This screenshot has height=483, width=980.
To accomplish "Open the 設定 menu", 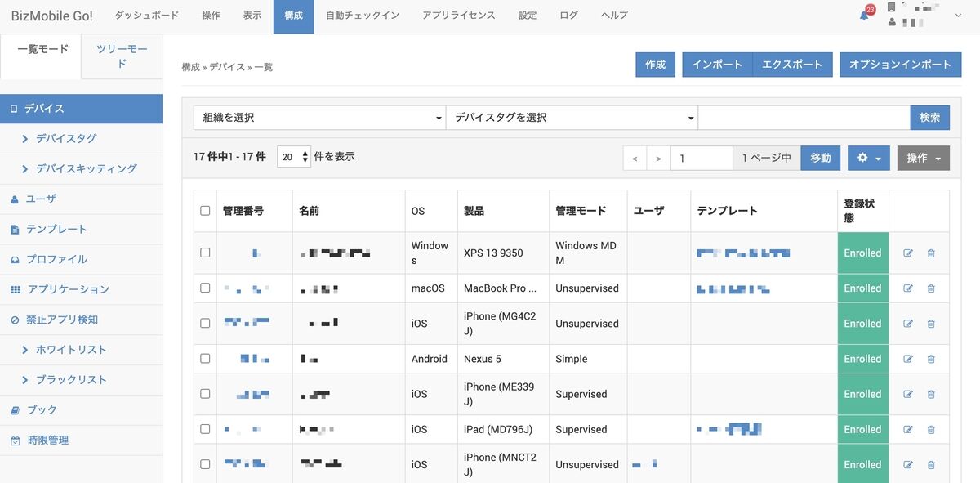I will (x=528, y=16).
